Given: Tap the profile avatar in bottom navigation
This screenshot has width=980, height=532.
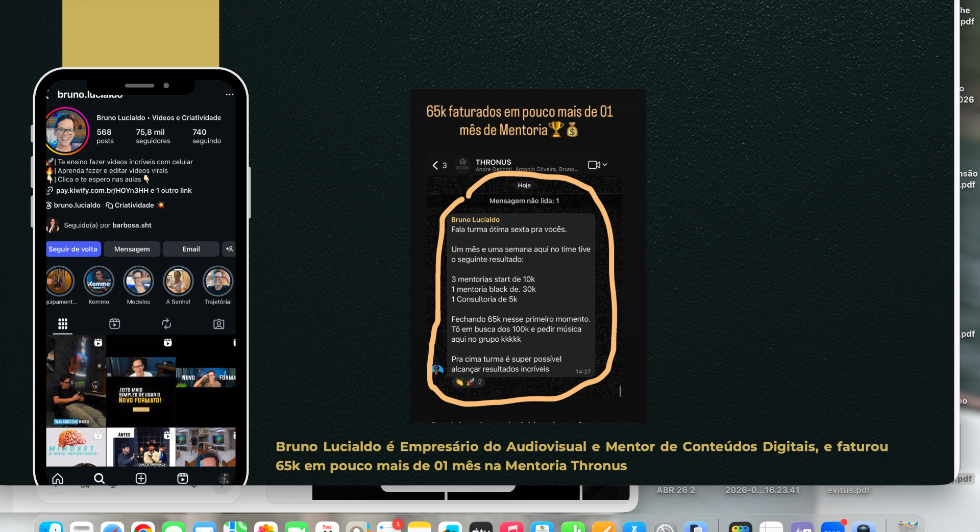Looking at the screenshot, I should click(224, 478).
